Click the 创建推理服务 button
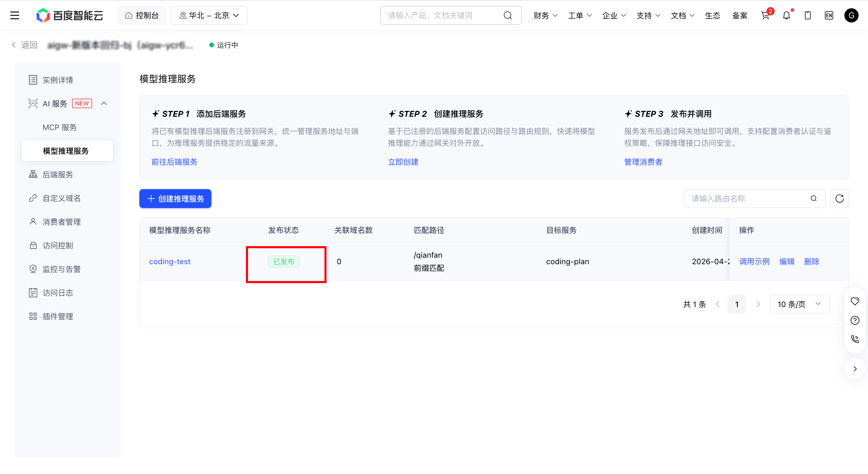The height and width of the screenshot is (474, 868). click(175, 199)
